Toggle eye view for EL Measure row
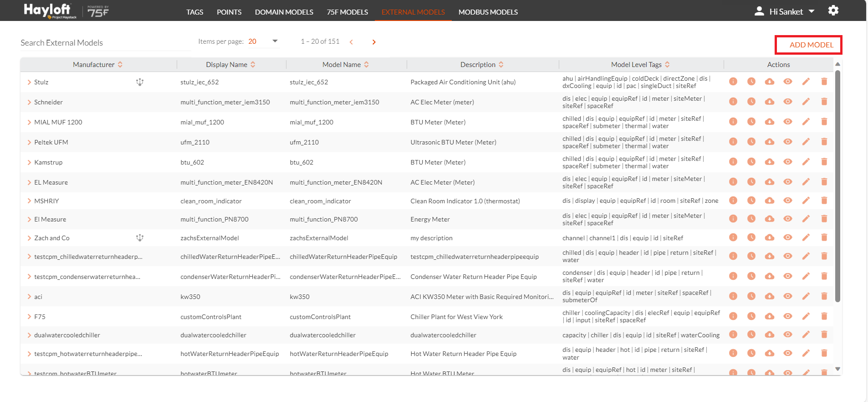The image size is (868, 402). (x=788, y=182)
